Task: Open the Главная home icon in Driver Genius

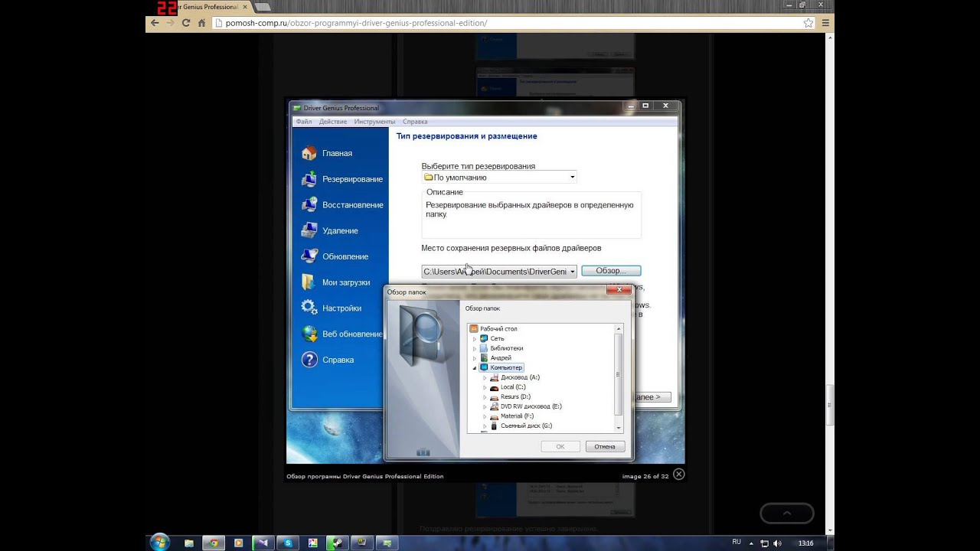Action: coord(309,153)
